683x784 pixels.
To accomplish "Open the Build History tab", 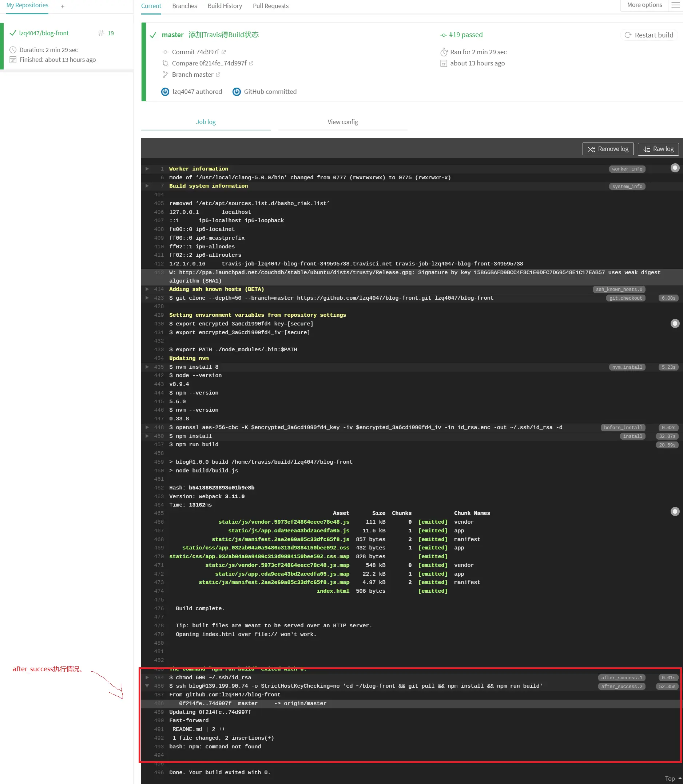I will [x=225, y=6].
